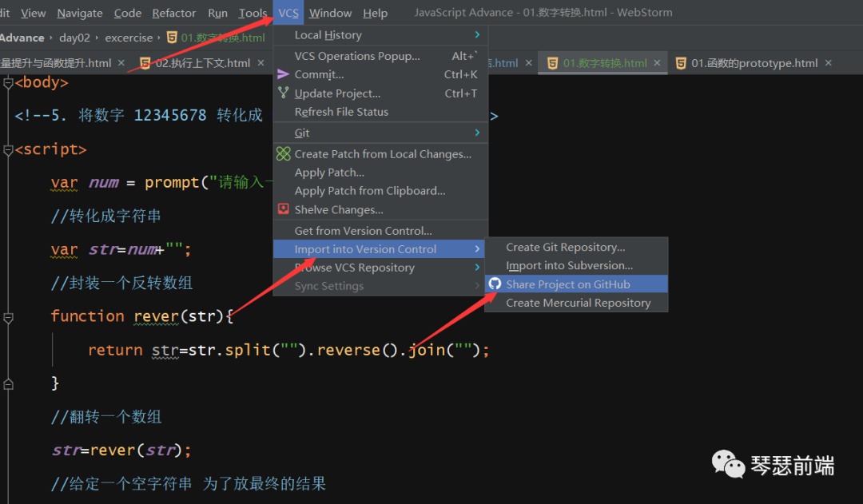Screen dimensions: 863x504
Task: Select Import into Subversion
Action: 576,266
